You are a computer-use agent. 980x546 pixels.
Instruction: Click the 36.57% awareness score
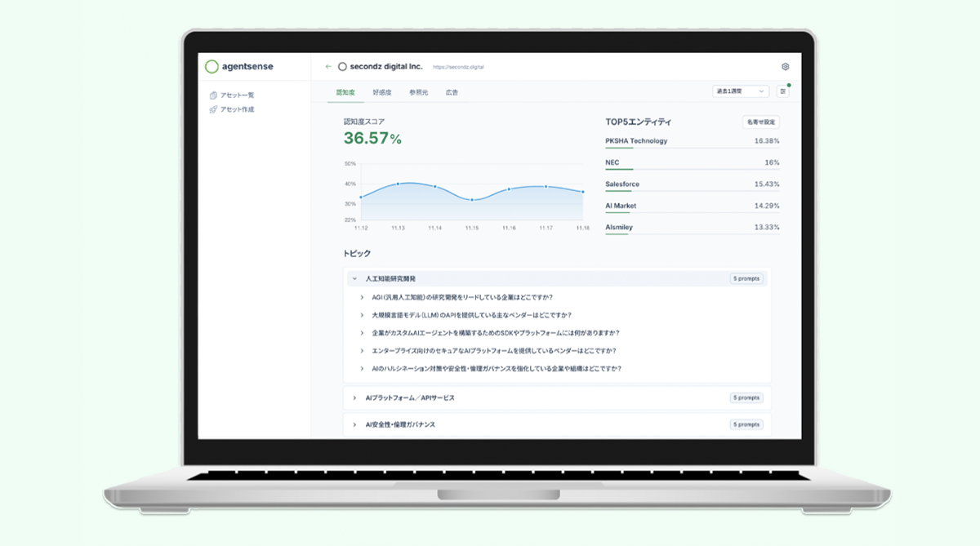(x=372, y=139)
